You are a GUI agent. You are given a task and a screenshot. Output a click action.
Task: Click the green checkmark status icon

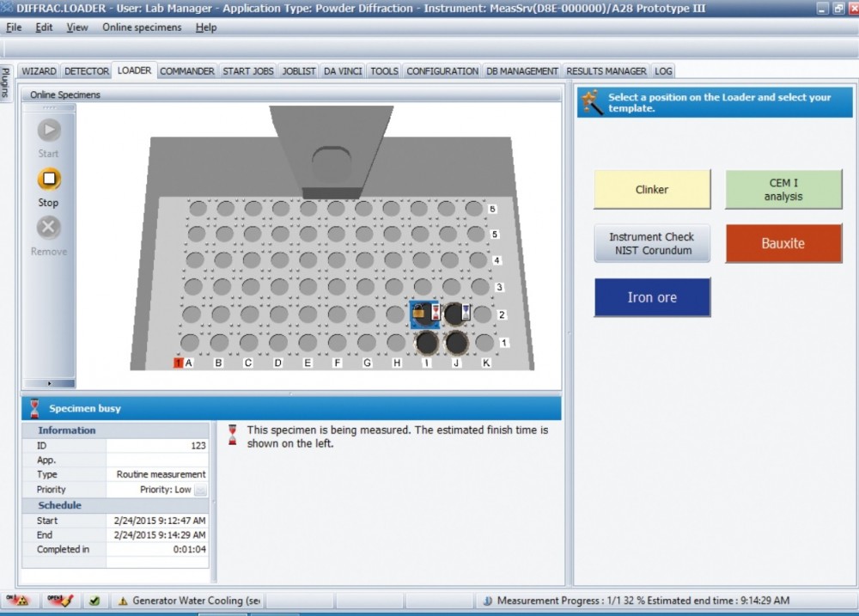click(94, 601)
